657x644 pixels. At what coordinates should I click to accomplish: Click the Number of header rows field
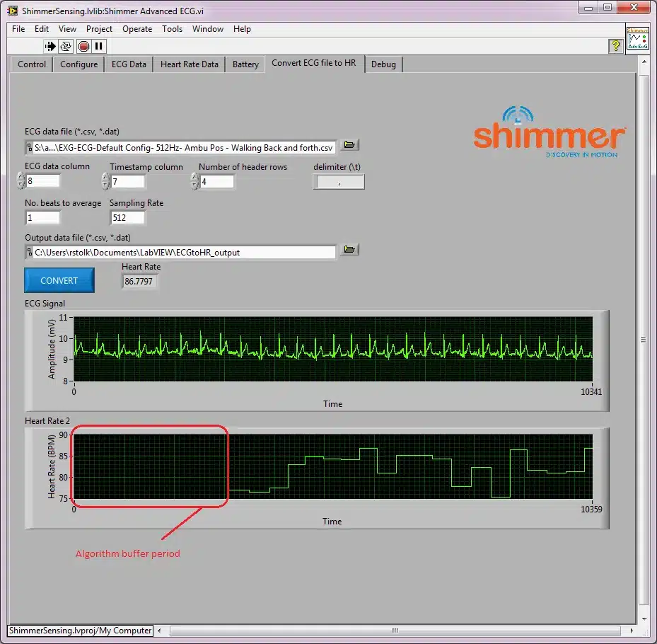click(217, 182)
